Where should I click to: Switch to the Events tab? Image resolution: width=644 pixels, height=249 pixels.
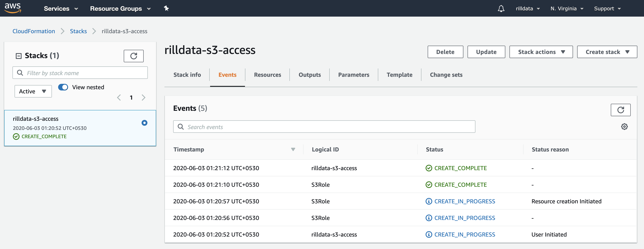point(227,75)
